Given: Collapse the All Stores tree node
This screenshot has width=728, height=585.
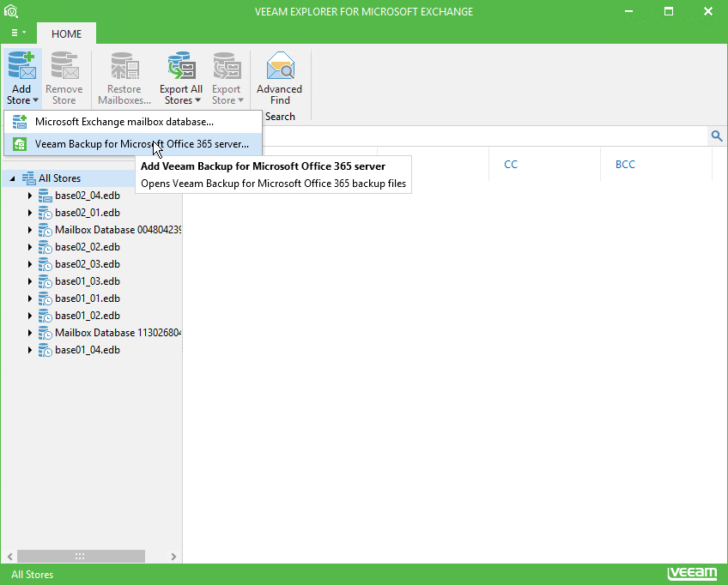Looking at the screenshot, I should point(13,178).
